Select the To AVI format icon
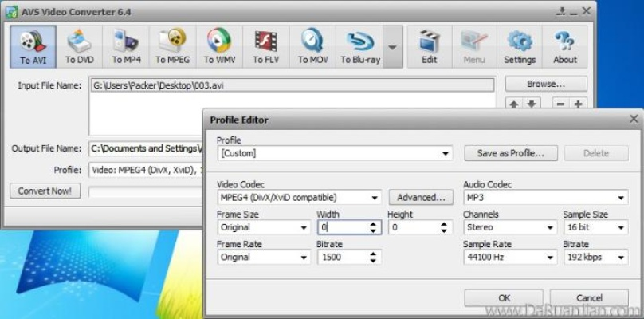 (33, 47)
